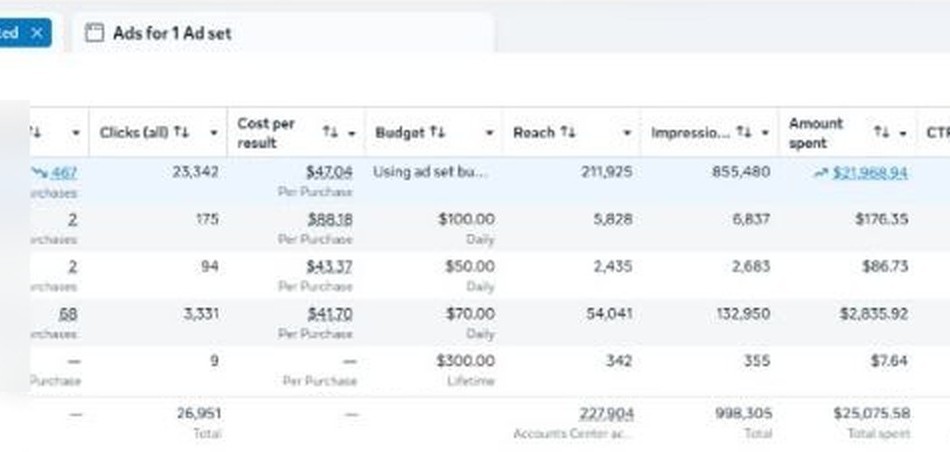The height and width of the screenshot is (452, 950).
Task: Open the Ads for 1 Ad set tab
Action: [x=283, y=33]
